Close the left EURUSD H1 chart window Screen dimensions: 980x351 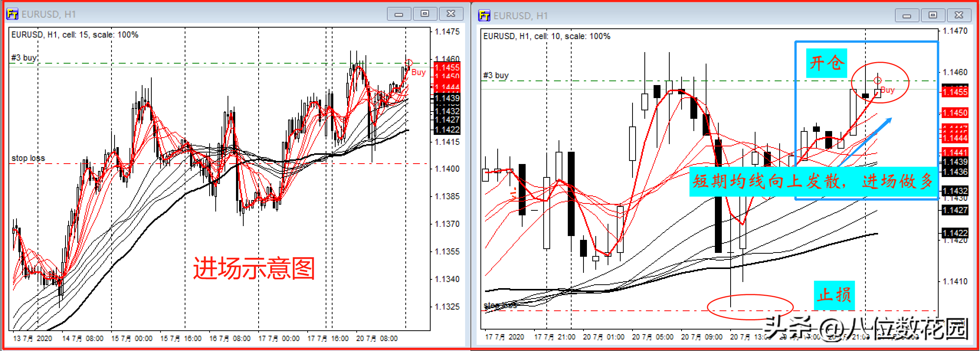(451, 14)
